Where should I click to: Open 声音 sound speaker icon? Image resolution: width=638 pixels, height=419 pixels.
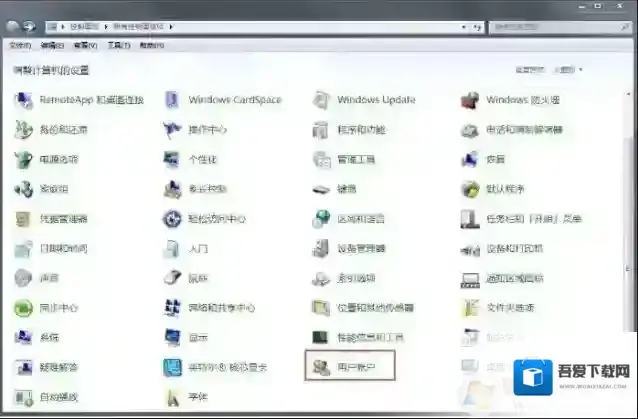pos(24,278)
